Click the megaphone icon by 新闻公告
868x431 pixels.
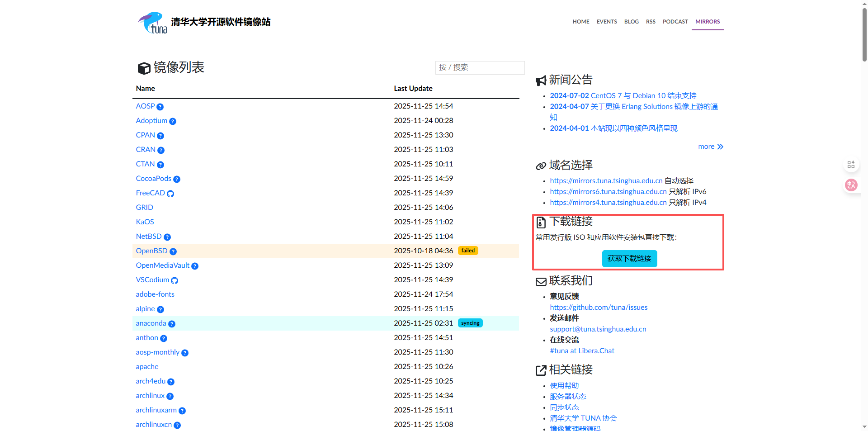pyautogui.click(x=541, y=80)
